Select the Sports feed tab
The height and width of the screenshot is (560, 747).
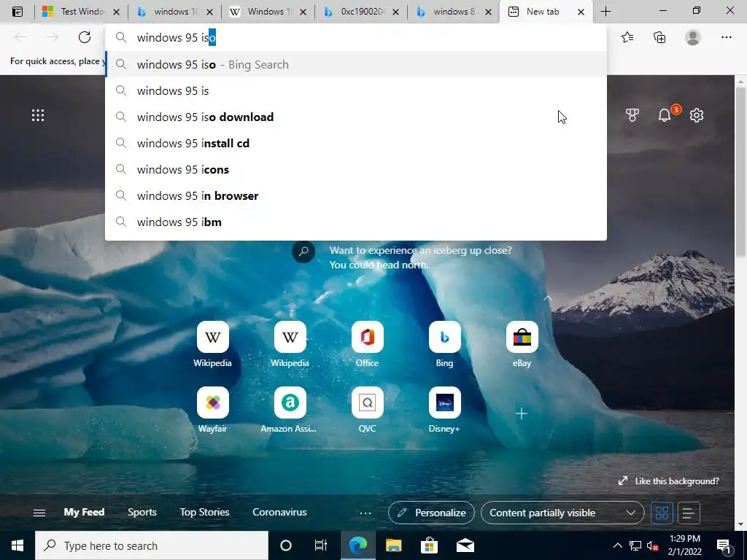point(142,512)
